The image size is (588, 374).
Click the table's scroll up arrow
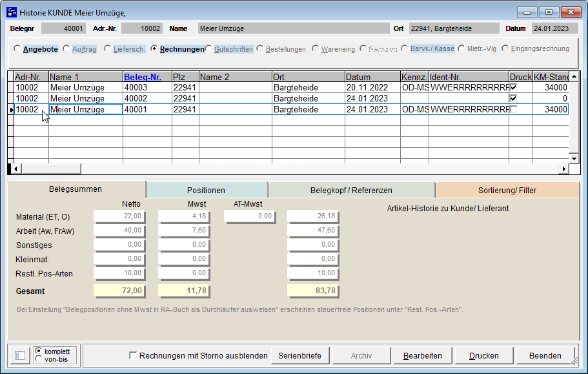(x=574, y=76)
